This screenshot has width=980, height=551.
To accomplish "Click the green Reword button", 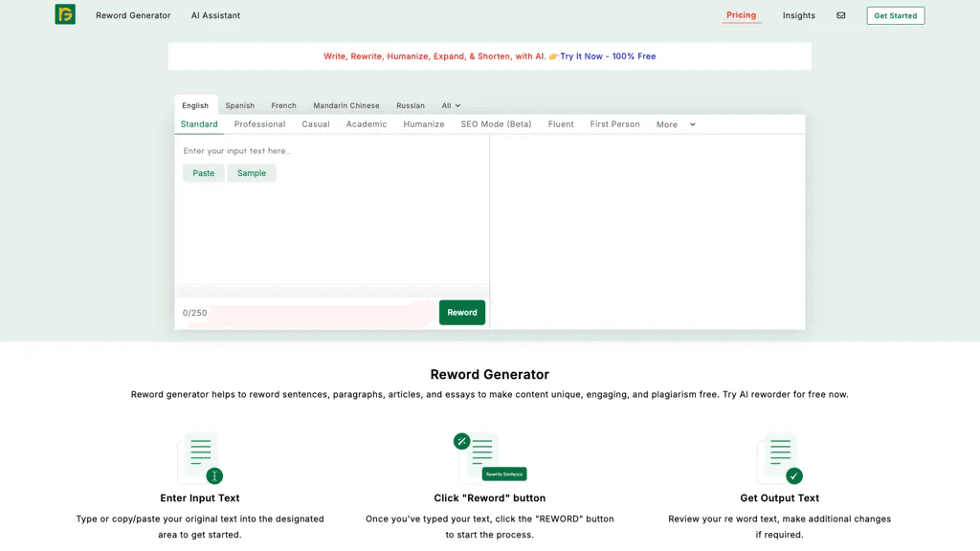I will click(462, 313).
